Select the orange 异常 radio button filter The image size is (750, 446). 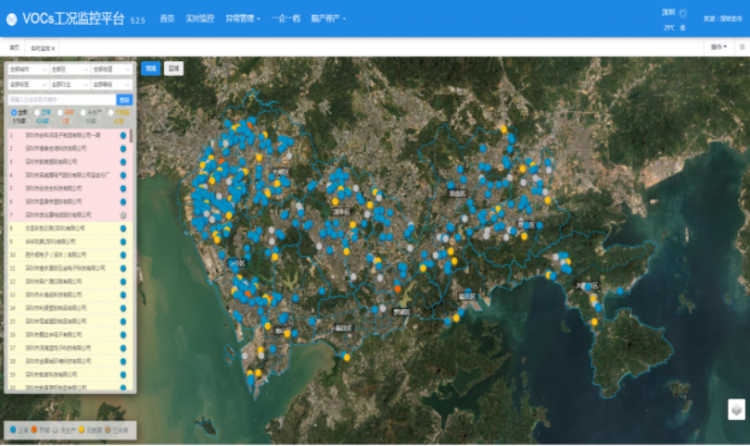(60, 112)
